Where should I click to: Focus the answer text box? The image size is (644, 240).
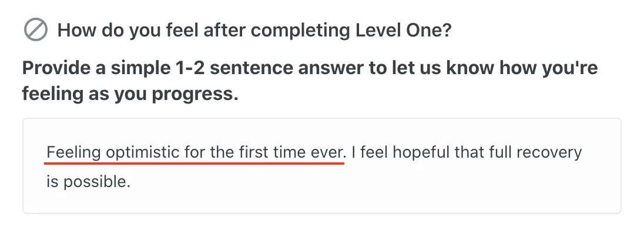(x=322, y=166)
